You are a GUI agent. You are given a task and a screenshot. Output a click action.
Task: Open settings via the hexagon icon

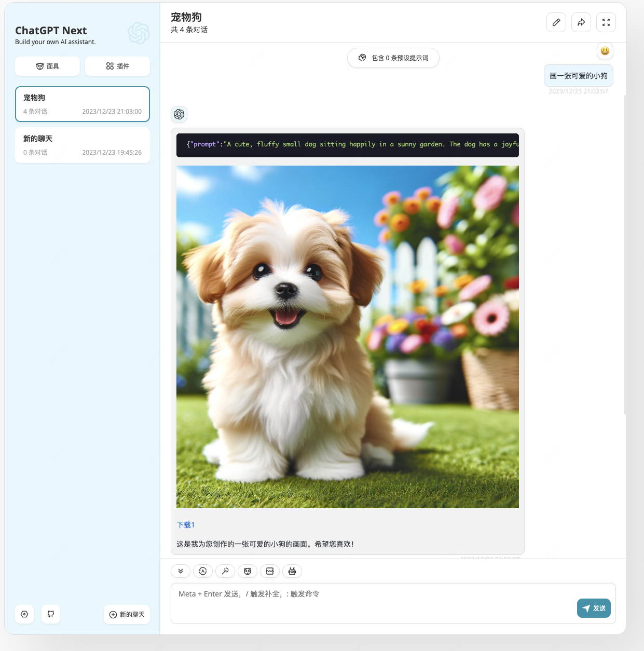(x=24, y=614)
